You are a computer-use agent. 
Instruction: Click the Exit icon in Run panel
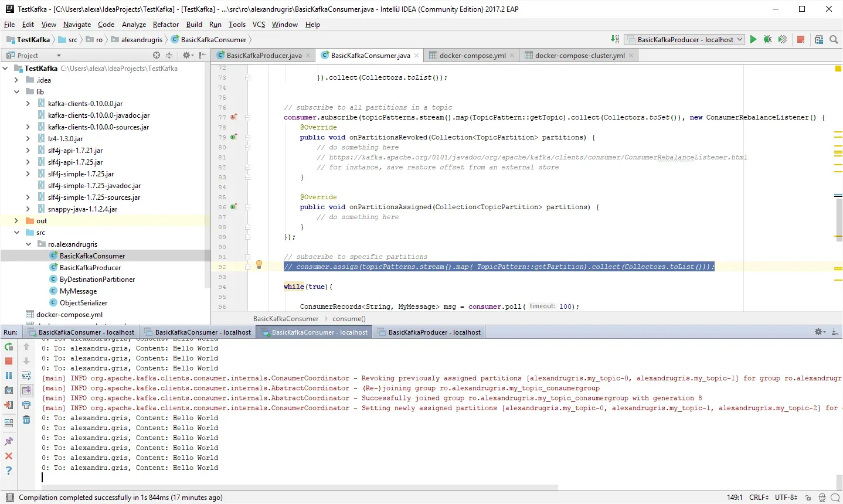coord(9,405)
